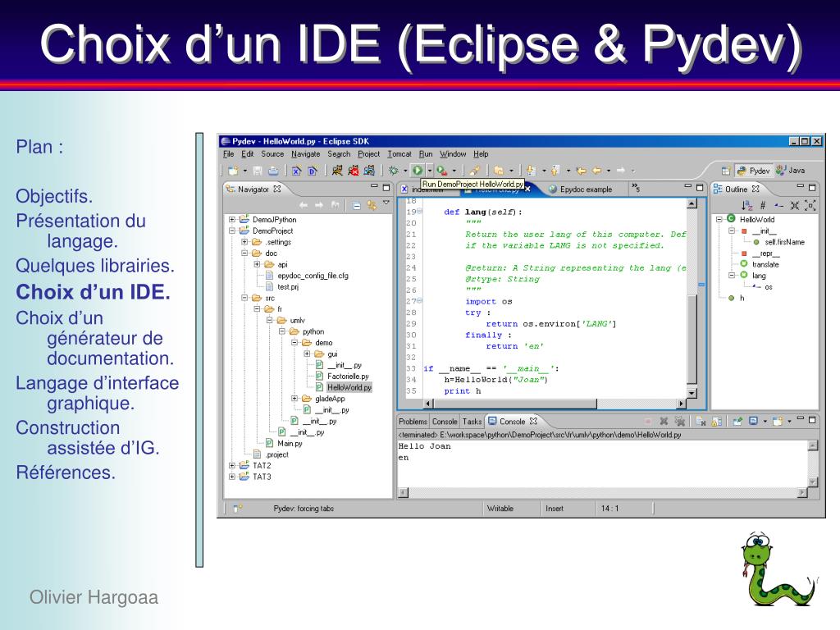This screenshot has width=840, height=630.
Task: Open the Tomcat menu
Action: pyautogui.click(x=399, y=153)
